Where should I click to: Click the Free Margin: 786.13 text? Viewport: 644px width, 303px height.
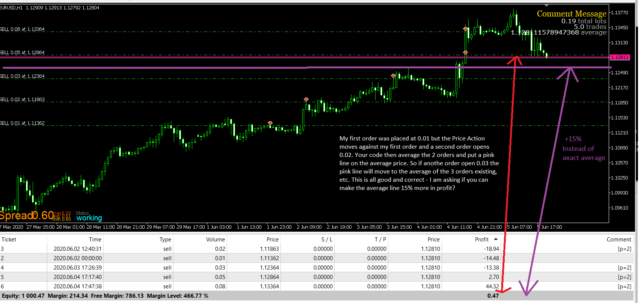coord(117,296)
